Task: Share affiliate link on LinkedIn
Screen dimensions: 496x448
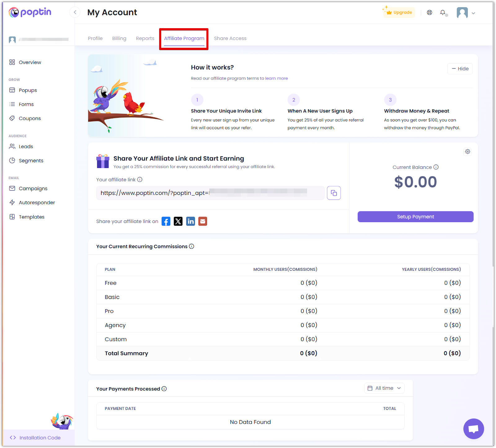Action: click(x=190, y=221)
